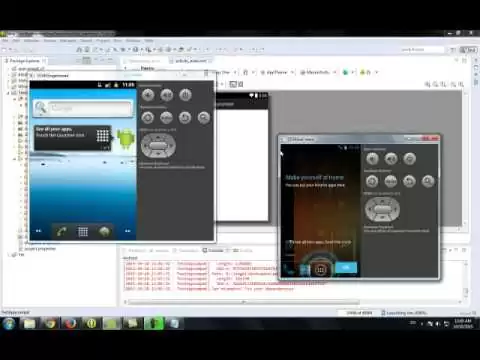Image resolution: width=480 pixels, height=360 pixels.
Task: Open the Run menu
Action: [118, 41]
